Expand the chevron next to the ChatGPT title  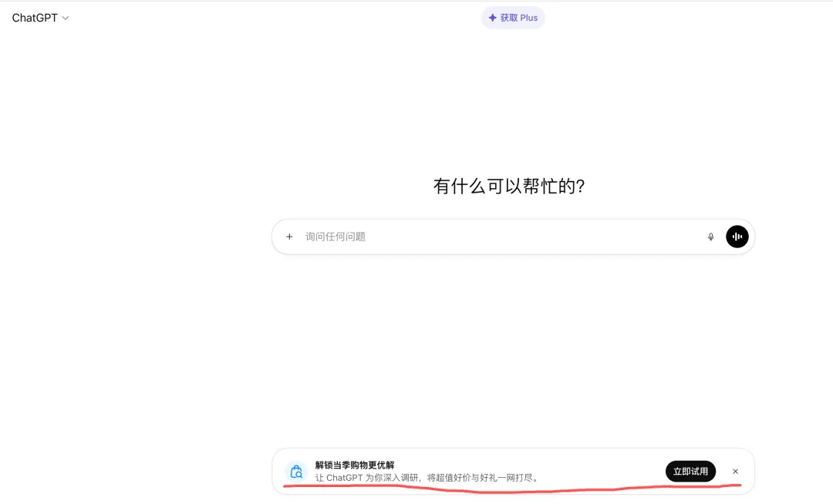[65, 18]
